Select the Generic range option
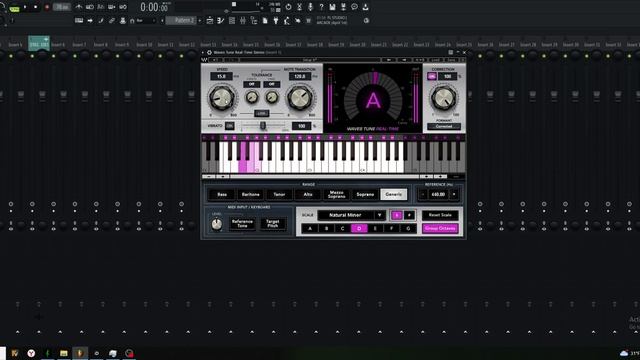640x360 pixels. coord(393,194)
